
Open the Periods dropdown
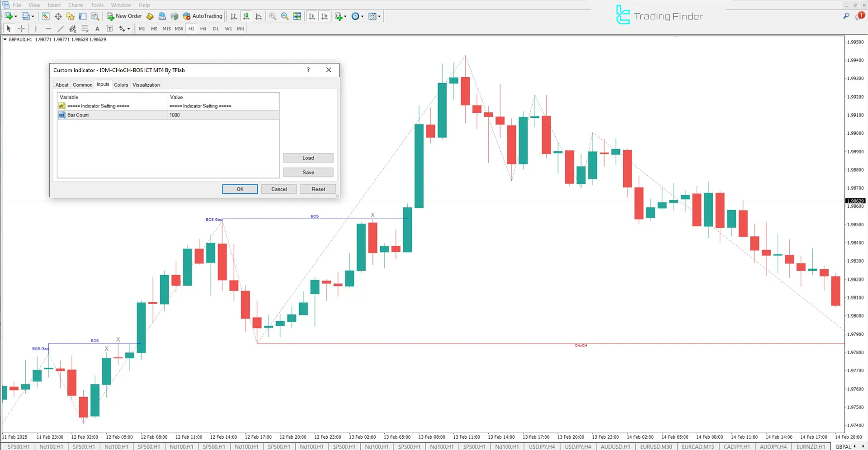[357, 16]
